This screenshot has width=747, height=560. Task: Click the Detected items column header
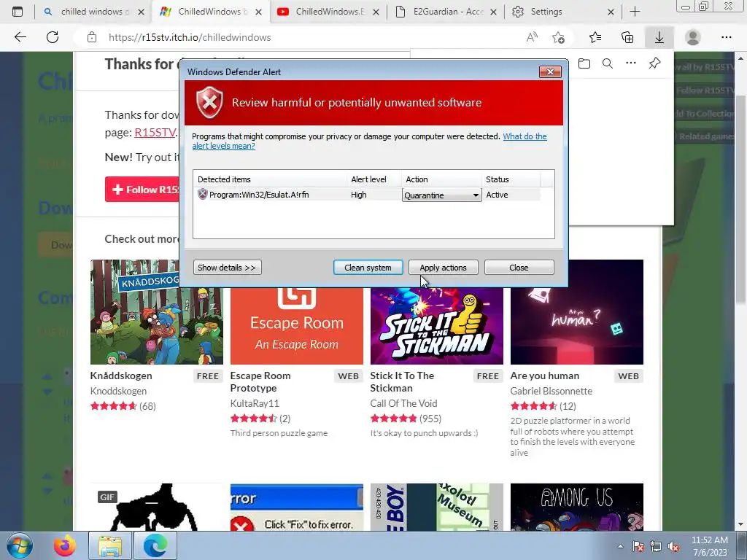[271, 179]
